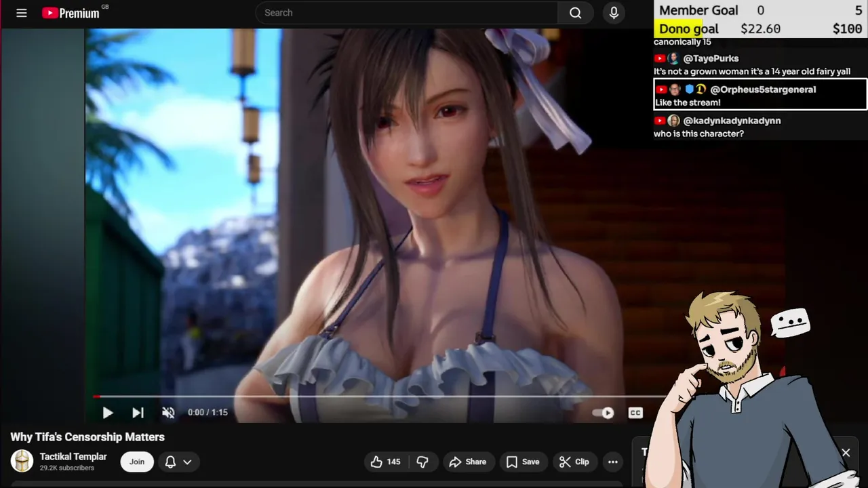Dislike the video

click(x=422, y=462)
